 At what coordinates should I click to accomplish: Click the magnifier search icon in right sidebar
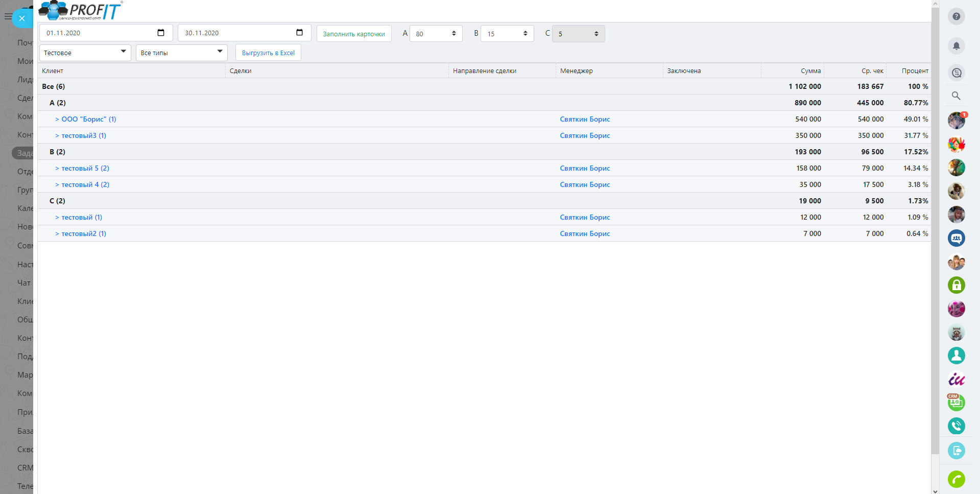coord(956,96)
